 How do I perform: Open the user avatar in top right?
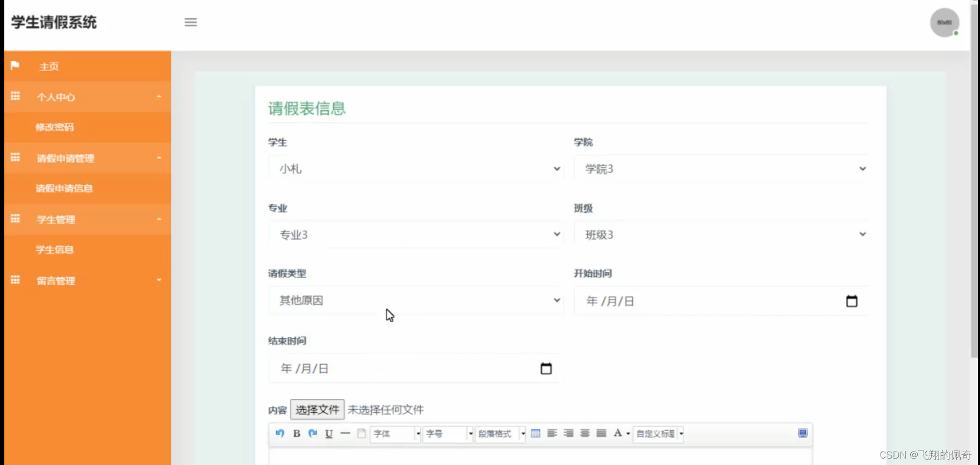coord(945,23)
